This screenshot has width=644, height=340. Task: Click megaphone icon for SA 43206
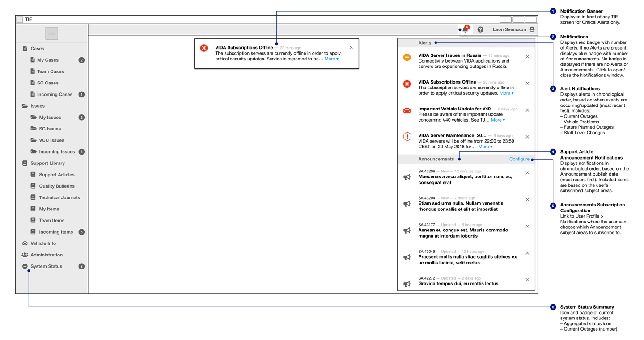coord(407,177)
